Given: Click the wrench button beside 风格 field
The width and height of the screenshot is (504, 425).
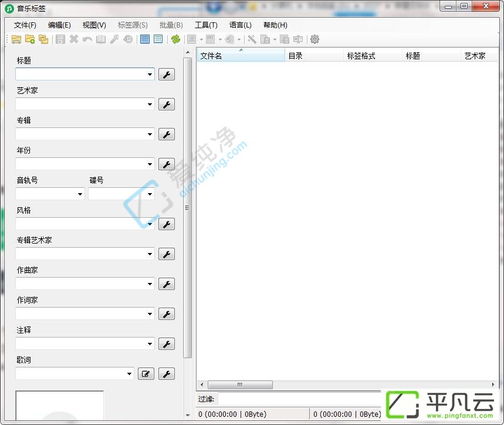Looking at the screenshot, I should pyautogui.click(x=167, y=224).
